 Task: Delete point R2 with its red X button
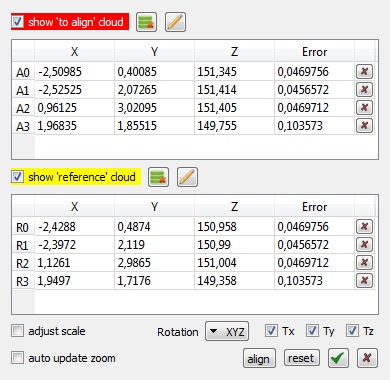tap(364, 262)
